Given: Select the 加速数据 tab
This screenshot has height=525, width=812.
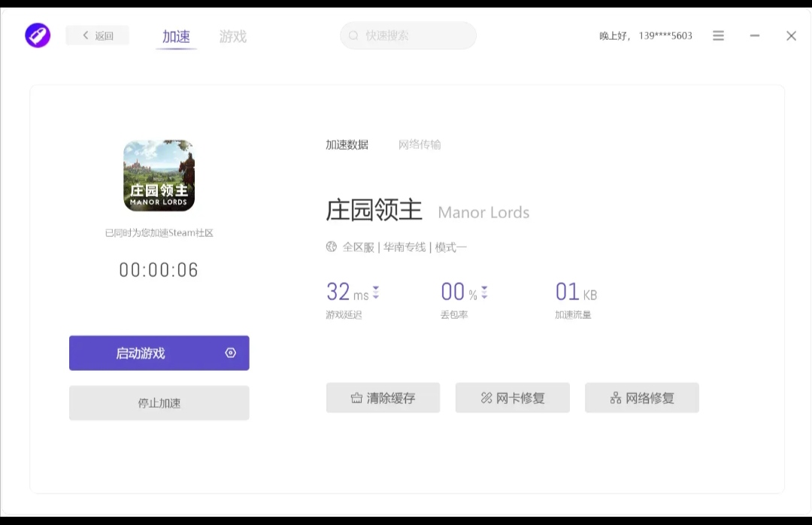Looking at the screenshot, I should tap(347, 144).
